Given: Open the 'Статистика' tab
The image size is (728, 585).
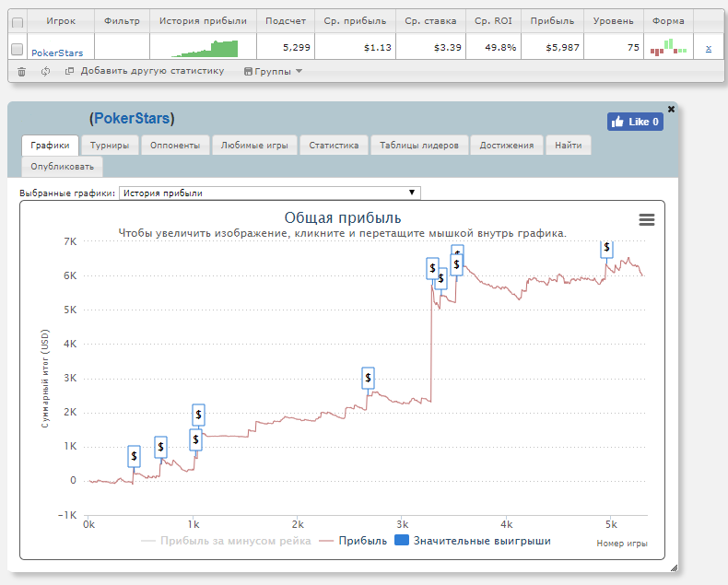Looking at the screenshot, I should click(334, 145).
